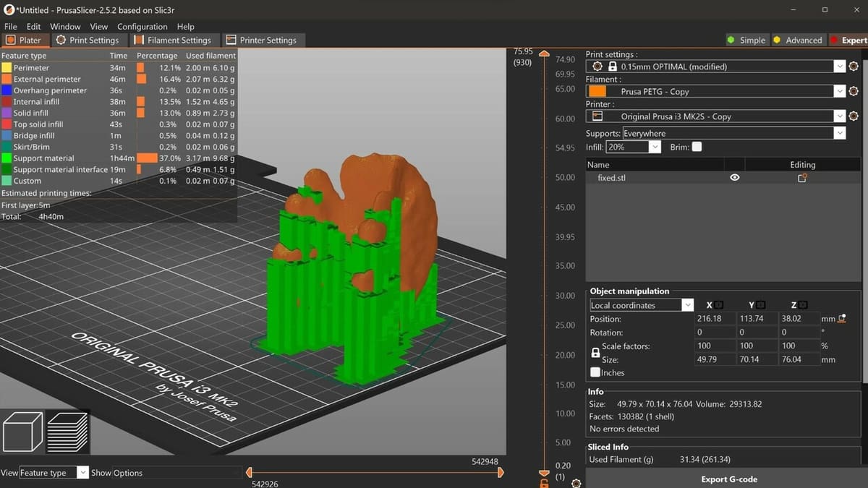
Task: Click the PrusaSlicer logo in title bar
Action: 8,10
